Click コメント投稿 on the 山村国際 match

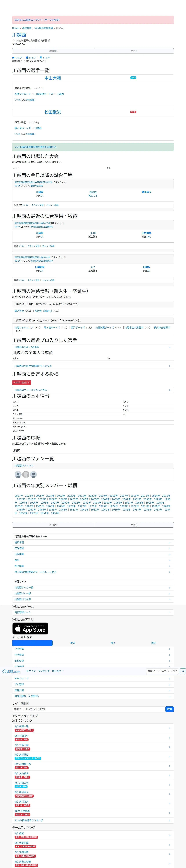(48, 246)
